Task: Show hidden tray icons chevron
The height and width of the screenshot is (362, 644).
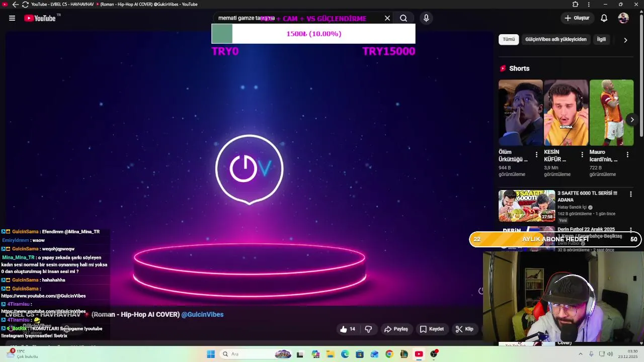Action: pos(580,354)
